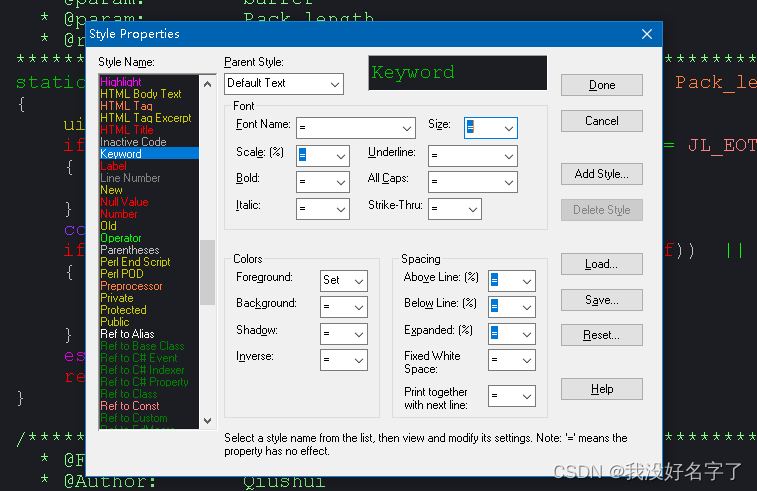Click the style list scrollbar thumb
The height and width of the screenshot is (491, 757).
(208, 272)
